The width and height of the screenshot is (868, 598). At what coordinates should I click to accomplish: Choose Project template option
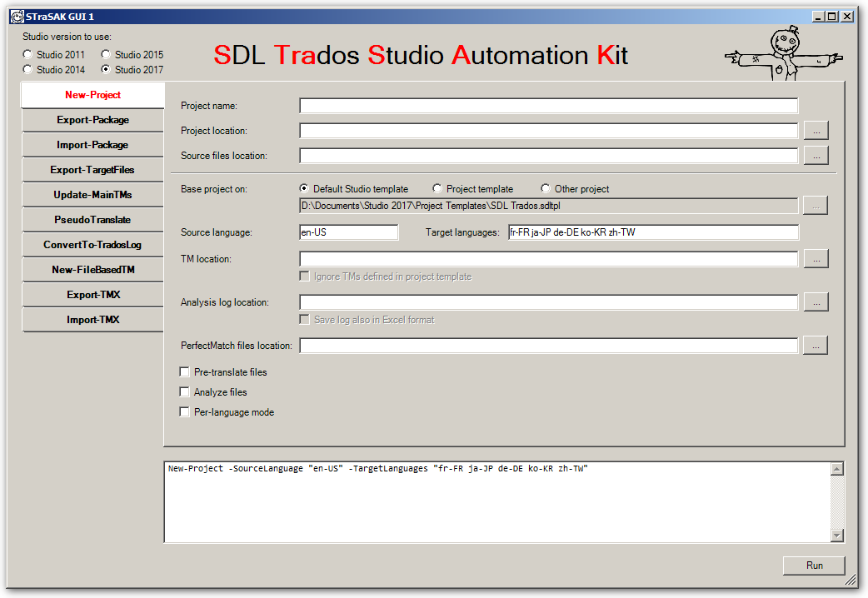pyautogui.click(x=437, y=188)
